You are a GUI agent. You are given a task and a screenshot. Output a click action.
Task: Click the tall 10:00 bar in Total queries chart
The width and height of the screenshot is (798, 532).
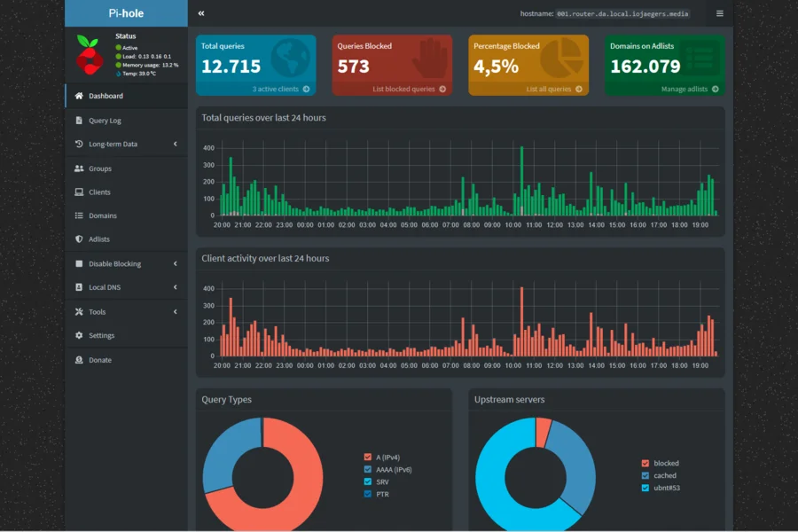(x=521, y=181)
